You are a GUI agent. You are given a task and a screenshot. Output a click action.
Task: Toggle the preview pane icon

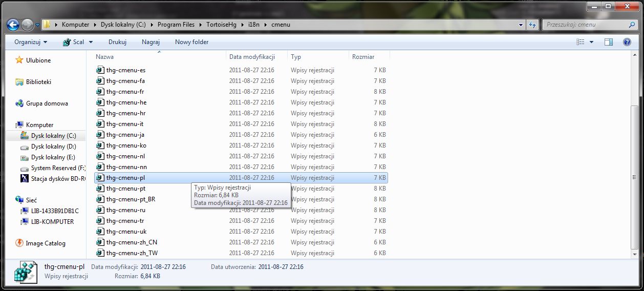pyautogui.click(x=609, y=42)
